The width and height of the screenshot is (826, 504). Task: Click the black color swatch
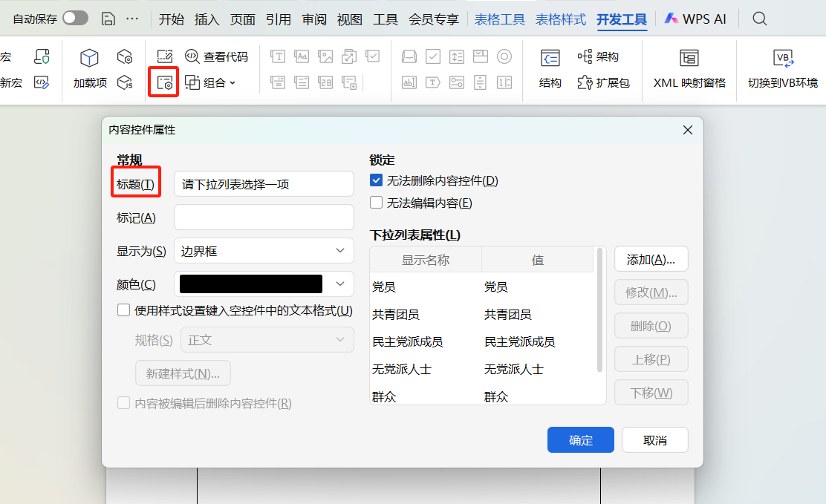tap(250, 284)
